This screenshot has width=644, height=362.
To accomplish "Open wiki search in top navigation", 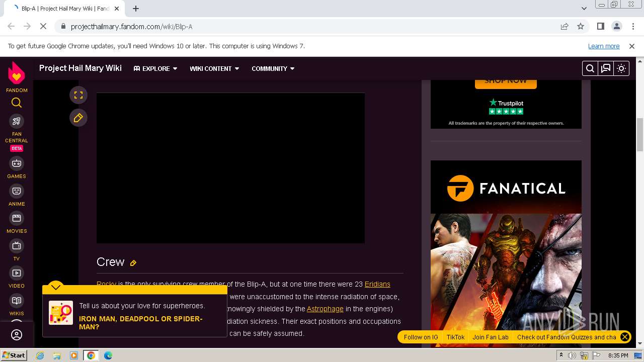I will 590,68.
